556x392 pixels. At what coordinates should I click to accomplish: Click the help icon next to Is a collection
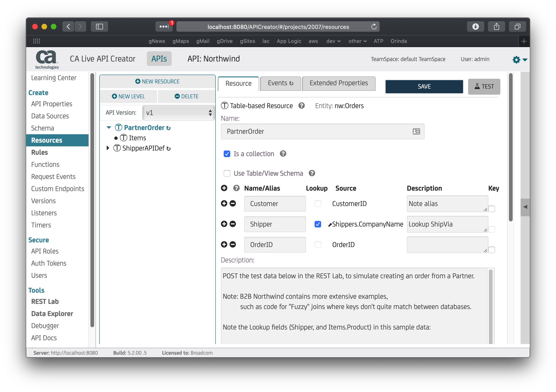click(x=283, y=154)
